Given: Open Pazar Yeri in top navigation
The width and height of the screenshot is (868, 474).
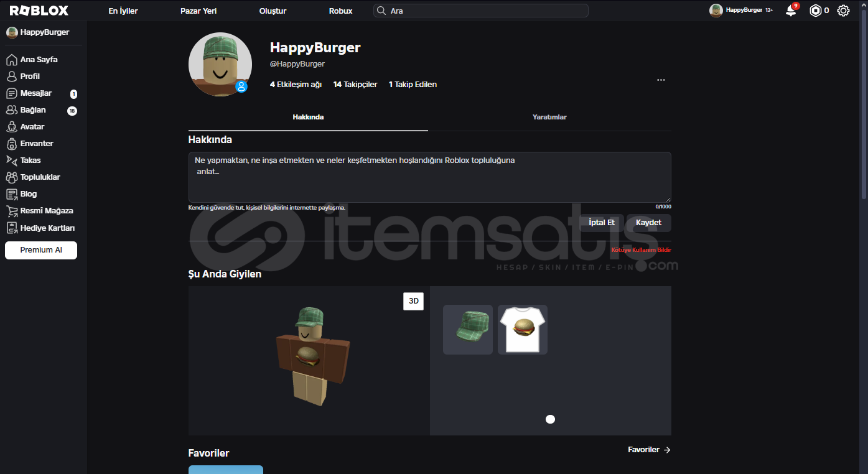Looking at the screenshot, I should pos(198,11).
